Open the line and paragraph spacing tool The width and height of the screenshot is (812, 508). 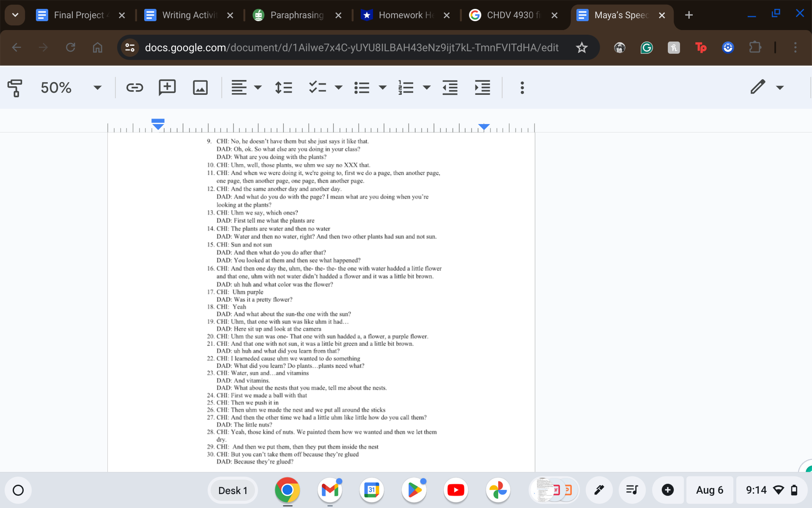coord(283,88)
